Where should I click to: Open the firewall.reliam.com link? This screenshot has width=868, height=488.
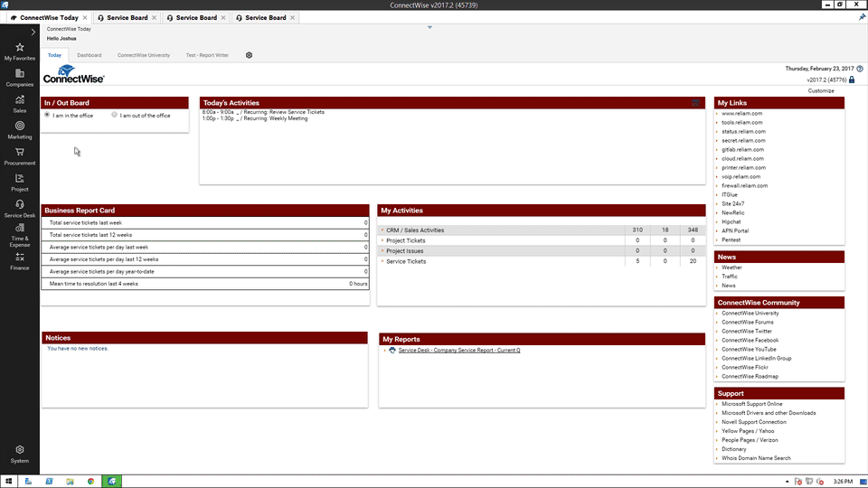(x=744, y=186)
